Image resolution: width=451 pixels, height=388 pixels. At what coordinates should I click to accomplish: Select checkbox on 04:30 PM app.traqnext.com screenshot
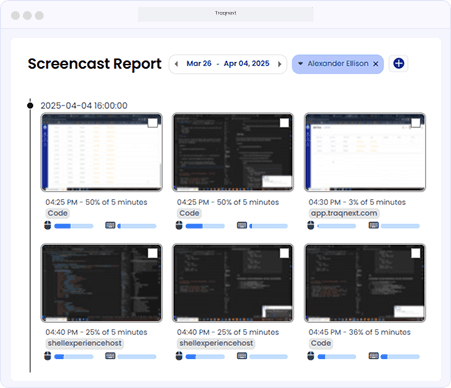(416, 123)
